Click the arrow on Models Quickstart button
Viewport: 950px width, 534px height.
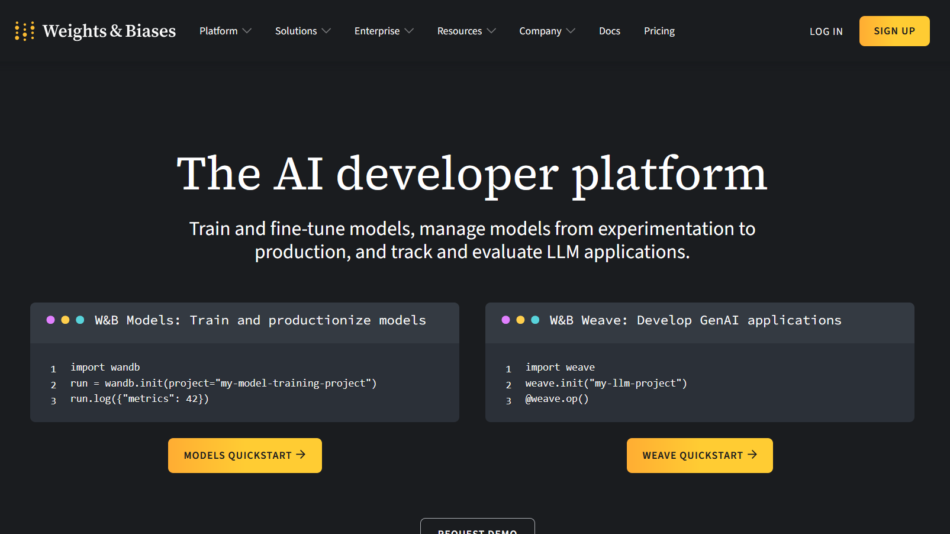coord(301,455)
